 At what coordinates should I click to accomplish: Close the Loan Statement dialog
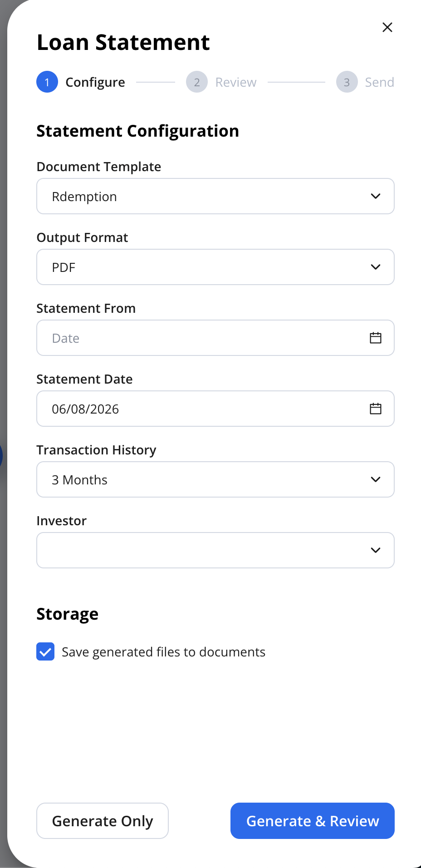pyautogui.click(x=387, y=27)
